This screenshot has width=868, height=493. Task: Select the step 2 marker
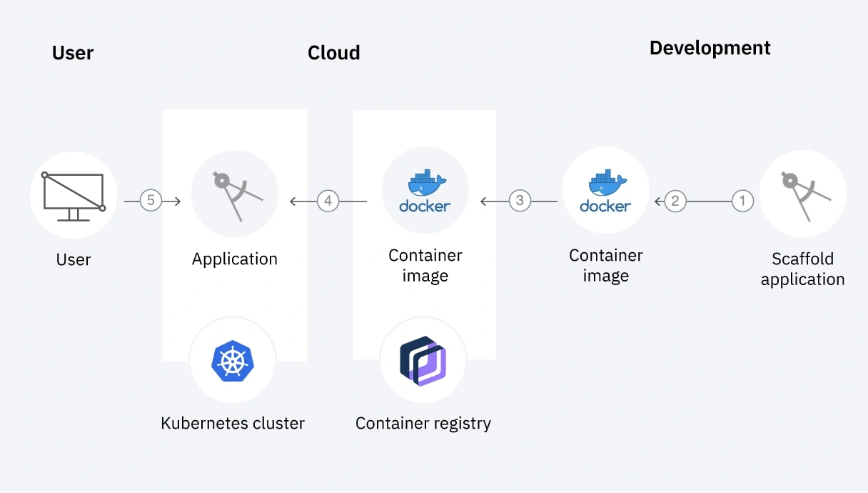click(675, 201)
